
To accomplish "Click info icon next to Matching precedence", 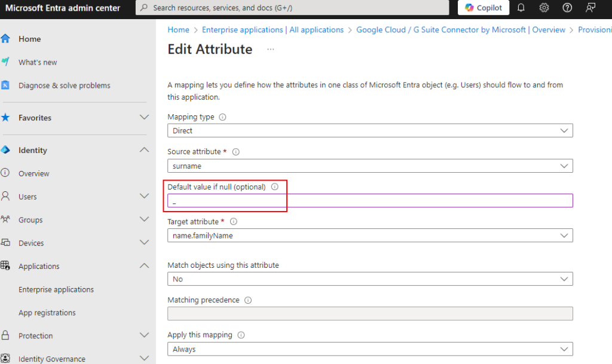I will click(248, 300).
